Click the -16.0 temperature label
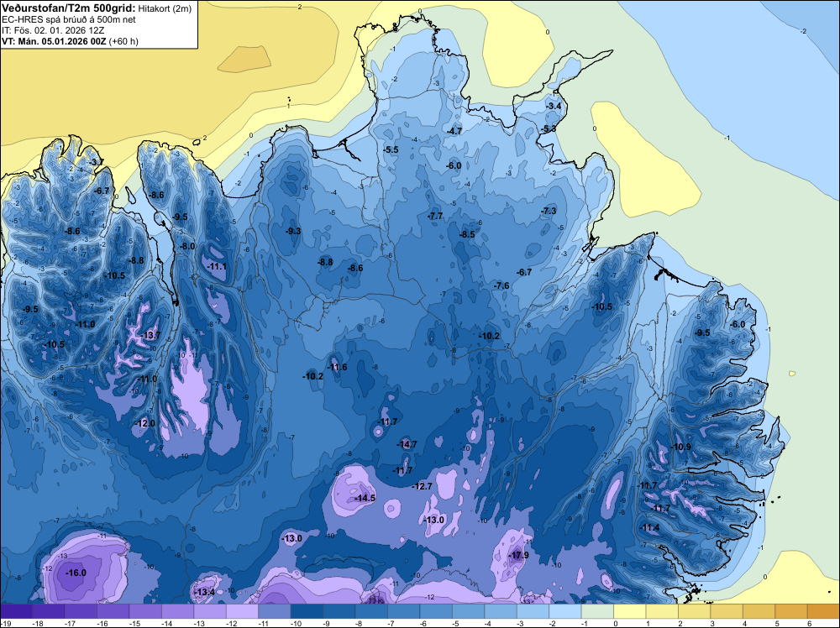The height and width of the screenshot is (628, 840). pos(76,573)
